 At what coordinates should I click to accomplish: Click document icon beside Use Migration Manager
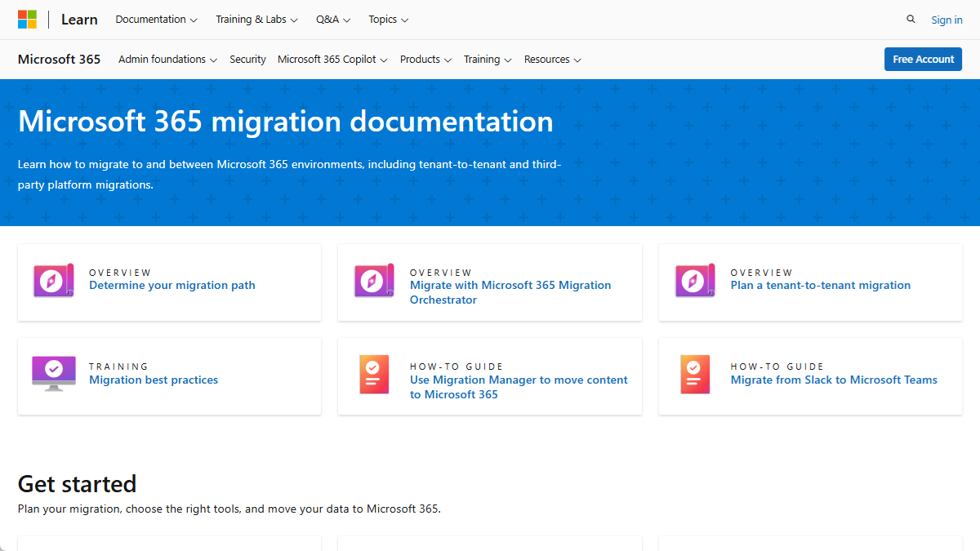coord(375,375)
